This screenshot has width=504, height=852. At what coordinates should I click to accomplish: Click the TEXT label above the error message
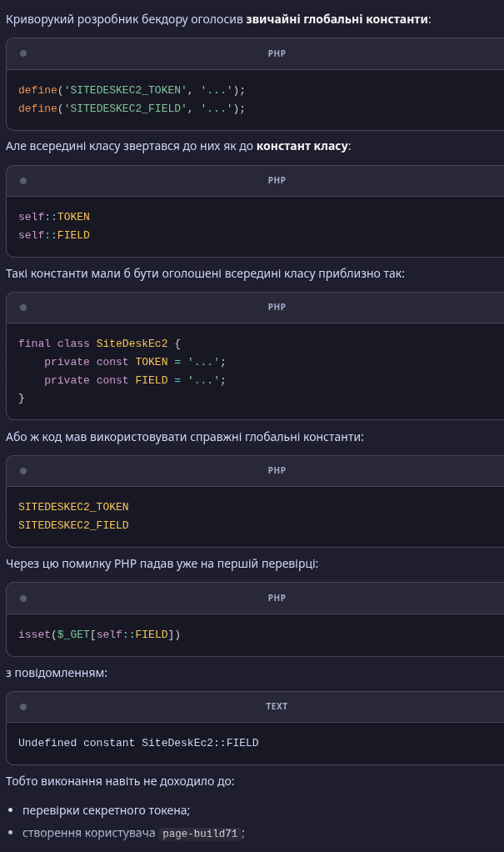click(x=277, y=706)
